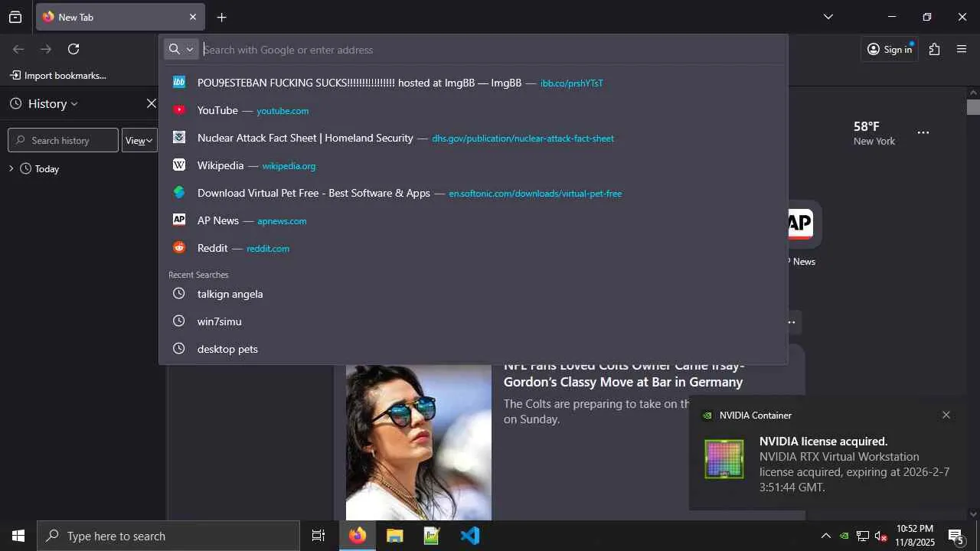The width and height of the screenshot is (980, 551).
Task: Click the page vertical scrollbar thumb
Action: [973, 107]
